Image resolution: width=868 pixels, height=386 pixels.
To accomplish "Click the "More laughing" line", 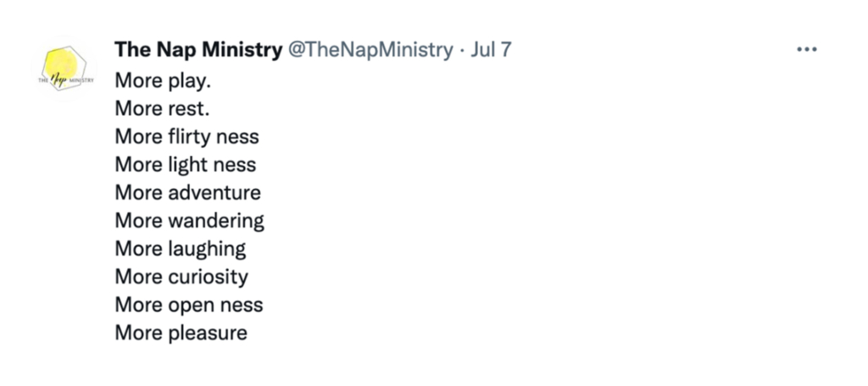I will [x=180, y=249].
